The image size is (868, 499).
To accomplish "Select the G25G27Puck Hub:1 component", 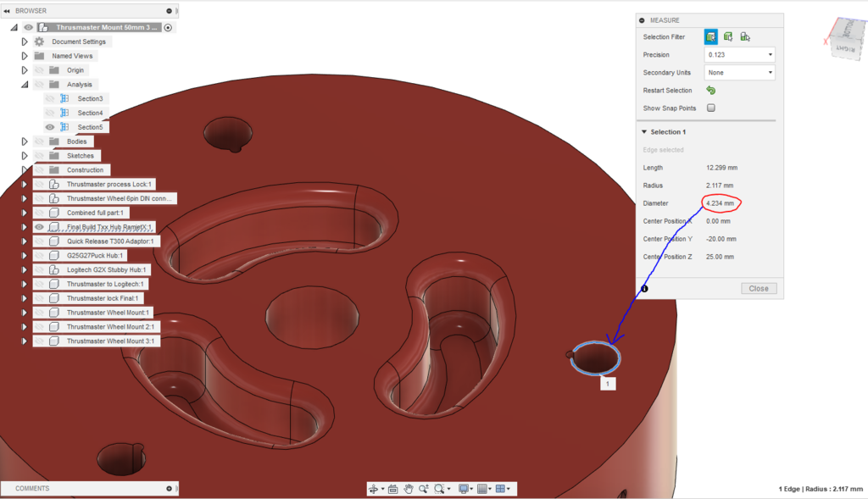I will 95,256.
